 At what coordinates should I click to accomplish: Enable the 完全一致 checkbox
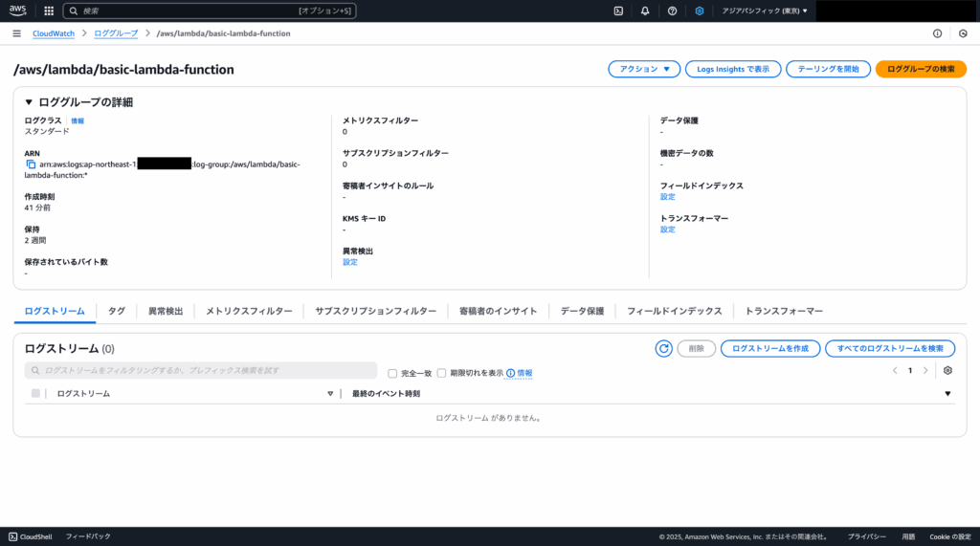392,374
